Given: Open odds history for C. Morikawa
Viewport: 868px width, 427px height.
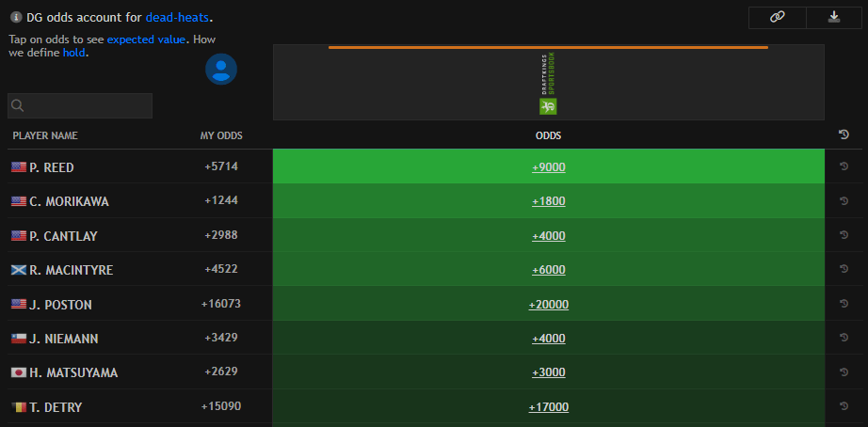Looking at the screenshot, I should coord(844,201).
